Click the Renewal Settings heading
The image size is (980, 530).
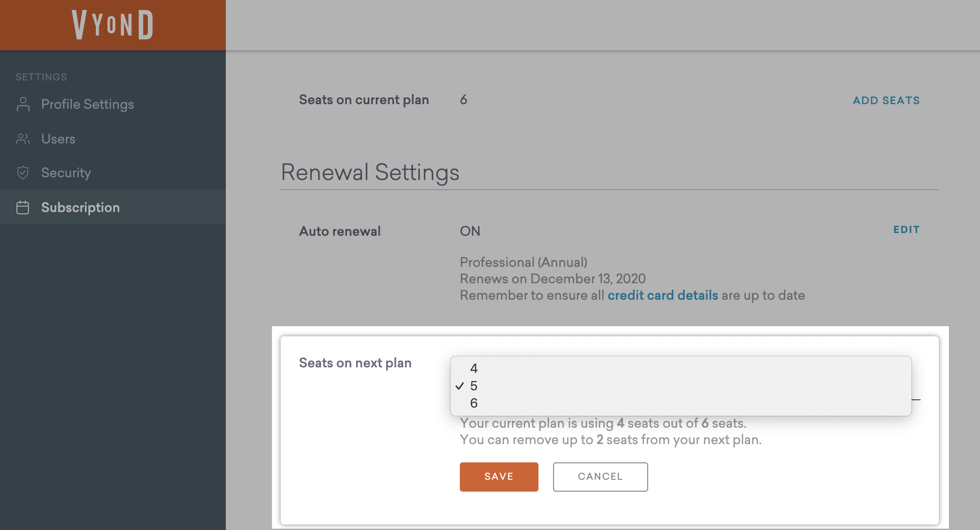370,172
